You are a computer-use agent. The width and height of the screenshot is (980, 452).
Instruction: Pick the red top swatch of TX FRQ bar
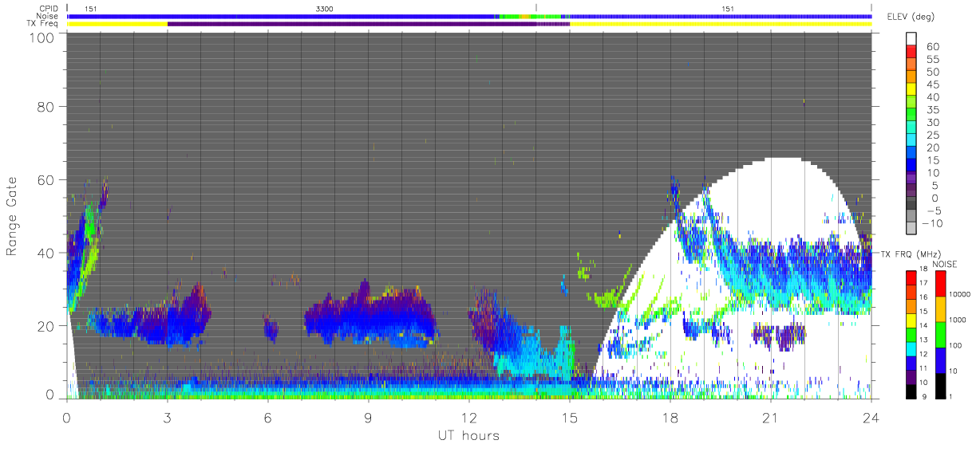click(912, 277)
